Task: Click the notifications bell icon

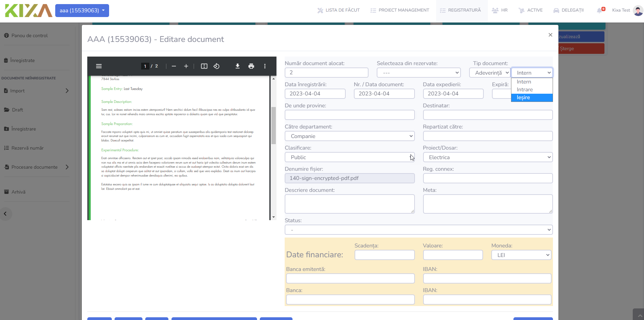Action: tap(599, 10)
